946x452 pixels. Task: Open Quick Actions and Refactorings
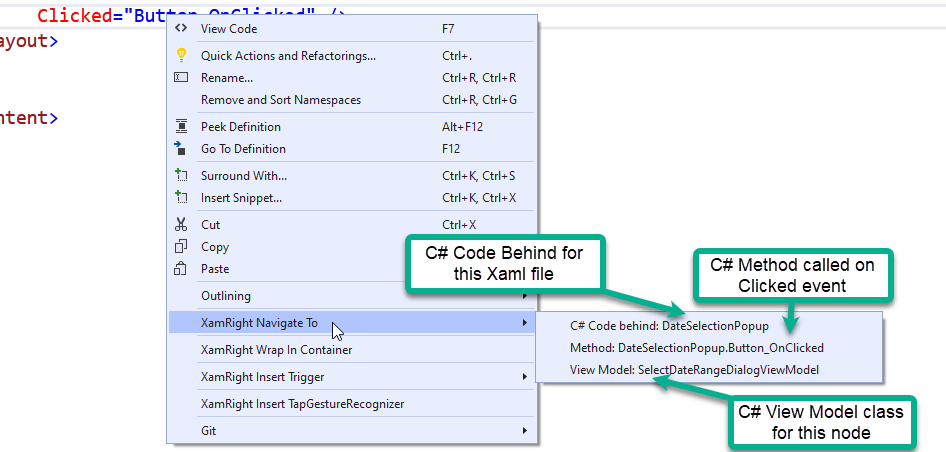coord(351,56)
